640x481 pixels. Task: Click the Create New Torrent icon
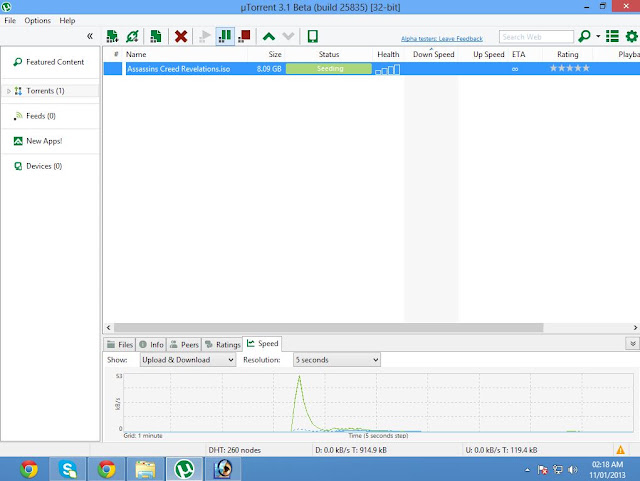pos(156,36)
